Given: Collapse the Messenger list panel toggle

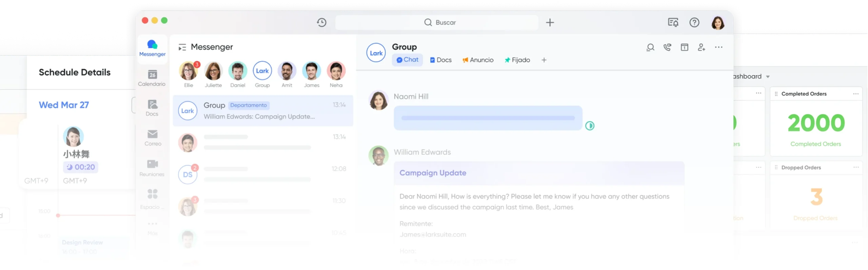Looking at the screenshot, I should tap(182, 47).
